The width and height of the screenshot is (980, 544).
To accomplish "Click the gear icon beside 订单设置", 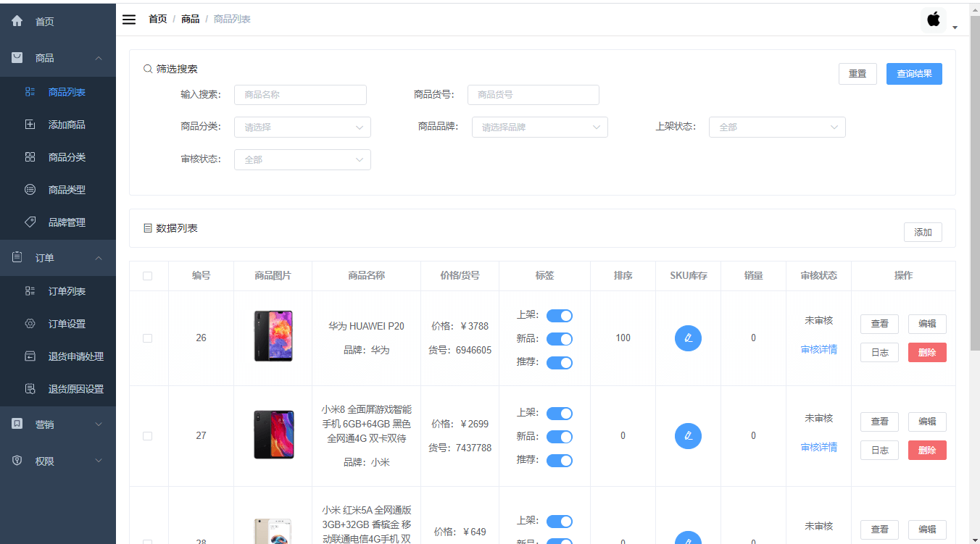I will (30, 324).
